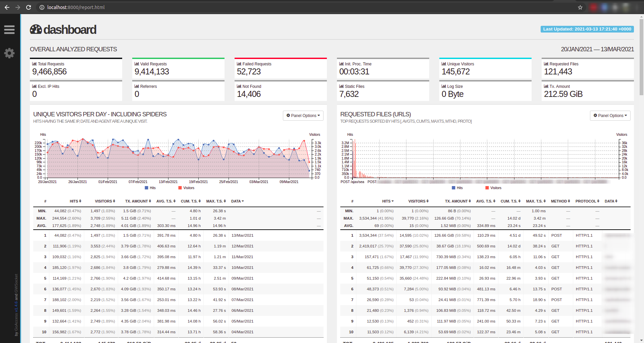Screen dimensions: 644x343
Task: Toggle Visitors series in requested files legend
Action: 493,188
